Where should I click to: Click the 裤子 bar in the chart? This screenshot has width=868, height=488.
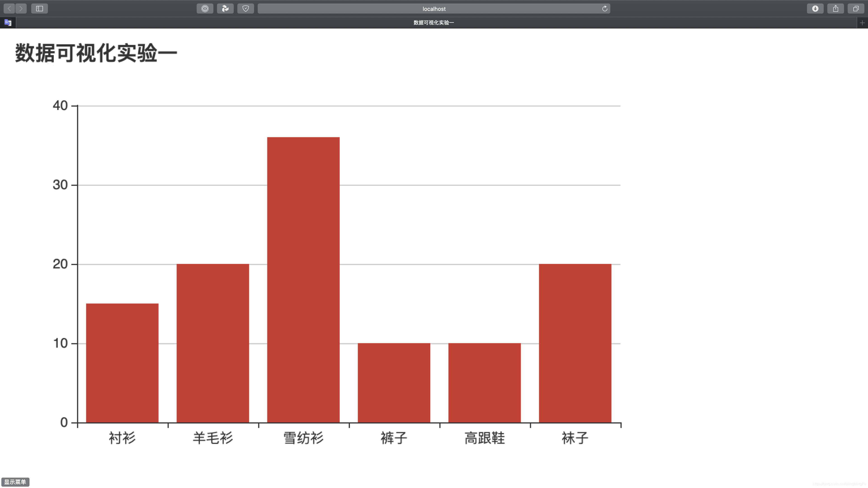click(x=394, y=382)
